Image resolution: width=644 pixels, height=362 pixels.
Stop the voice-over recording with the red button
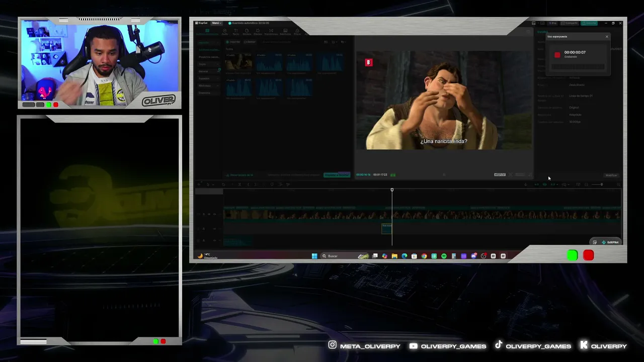pos(557,55)
